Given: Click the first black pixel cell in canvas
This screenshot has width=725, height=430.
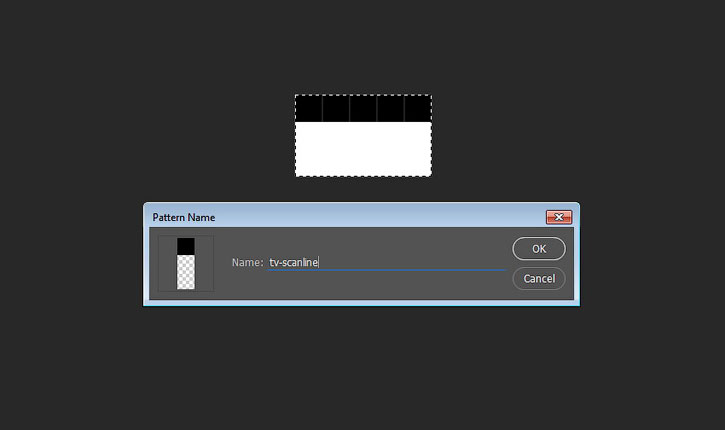Looking at the screenshot, I should point(309,109).
